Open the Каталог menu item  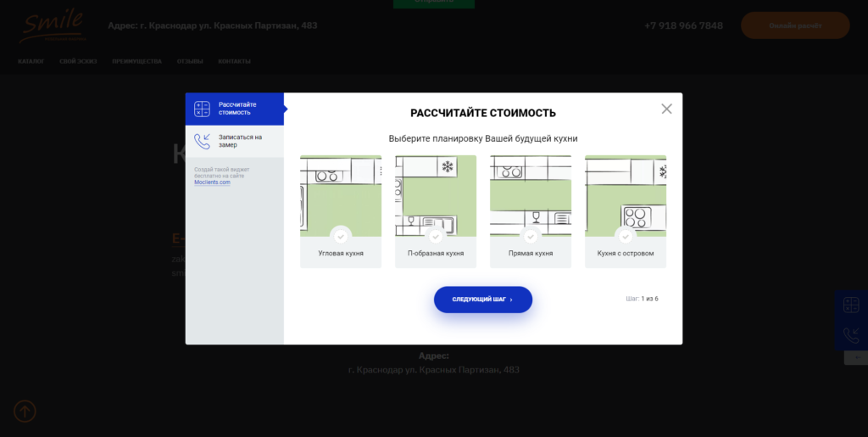[x=31, y=61]
